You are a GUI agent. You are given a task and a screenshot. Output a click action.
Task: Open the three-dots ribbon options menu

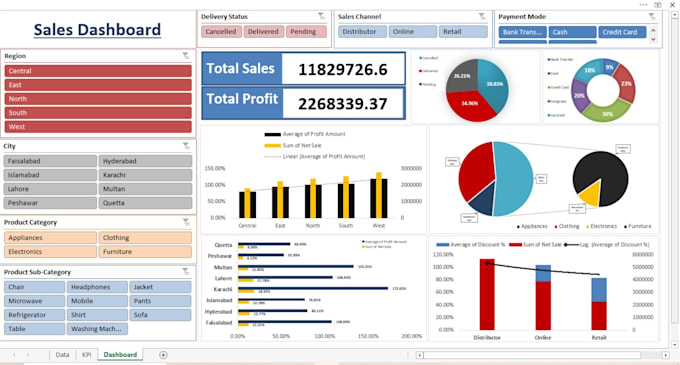click(643, 5)
